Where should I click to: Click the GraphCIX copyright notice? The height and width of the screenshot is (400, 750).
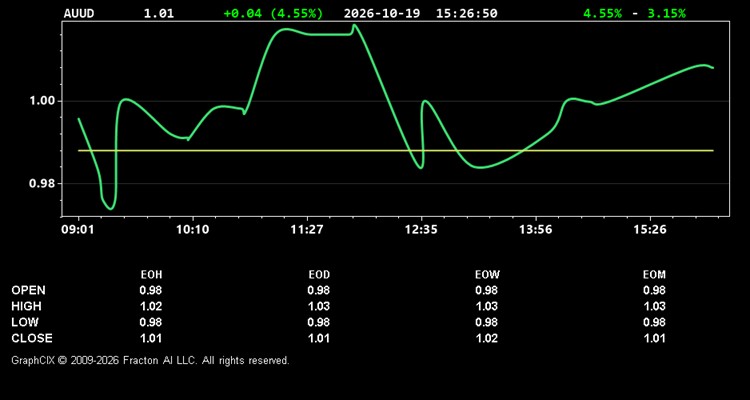(x=150, y=360)
